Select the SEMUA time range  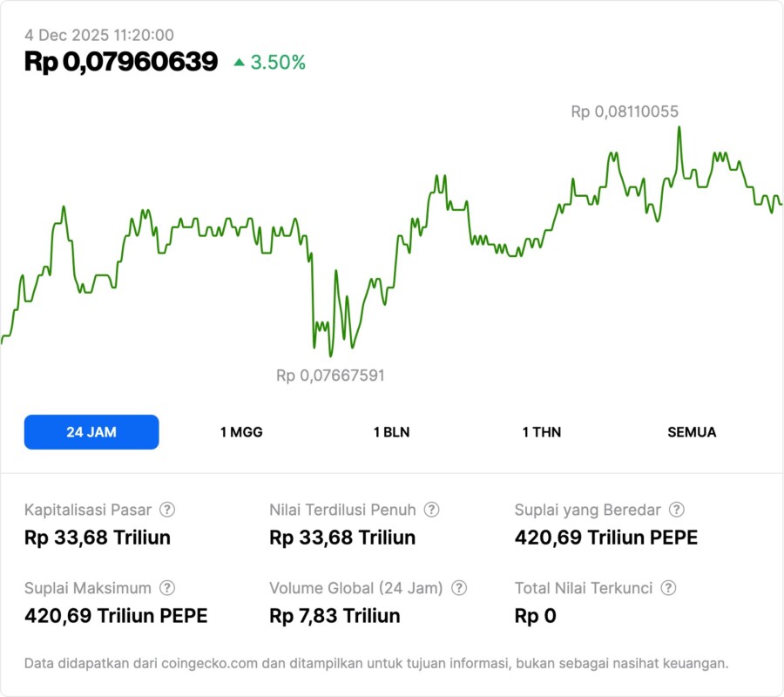click(692, 432)
